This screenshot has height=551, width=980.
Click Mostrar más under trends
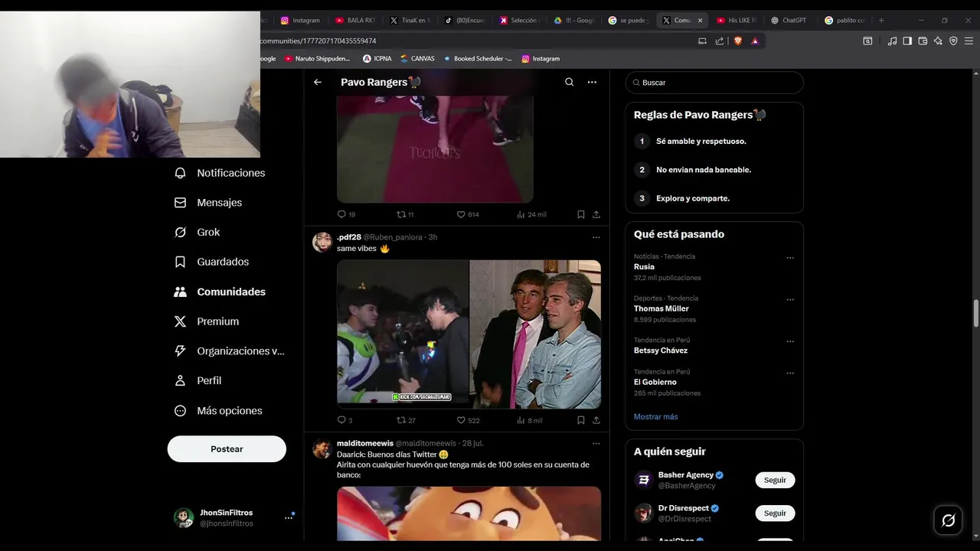point(655,417)
